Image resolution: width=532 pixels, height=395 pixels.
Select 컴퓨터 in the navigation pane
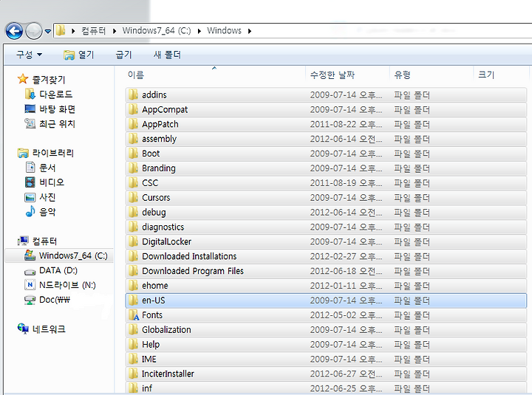click(x=37, y=241)
